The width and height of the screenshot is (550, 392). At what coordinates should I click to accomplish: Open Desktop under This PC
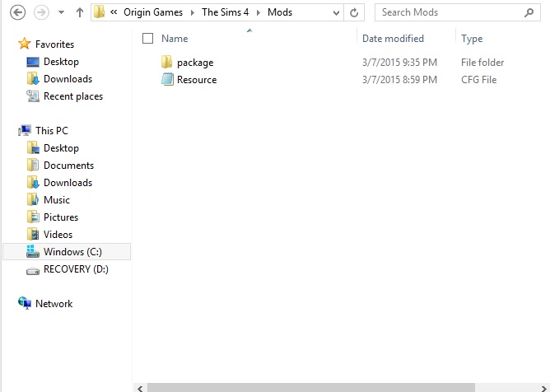point(61,148)
